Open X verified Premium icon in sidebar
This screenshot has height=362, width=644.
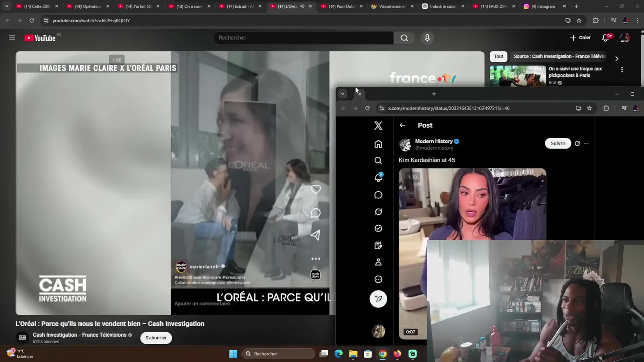tap(378, 228)
